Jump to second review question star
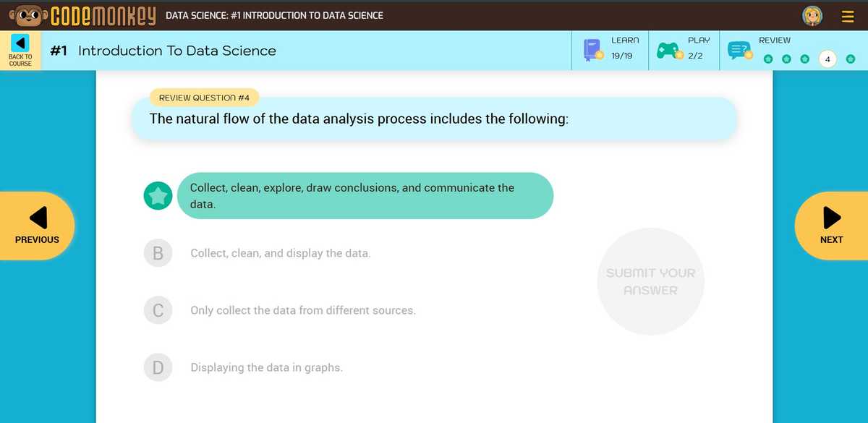The height and width of the screenshot is (423, 868). tap(786, 59)
